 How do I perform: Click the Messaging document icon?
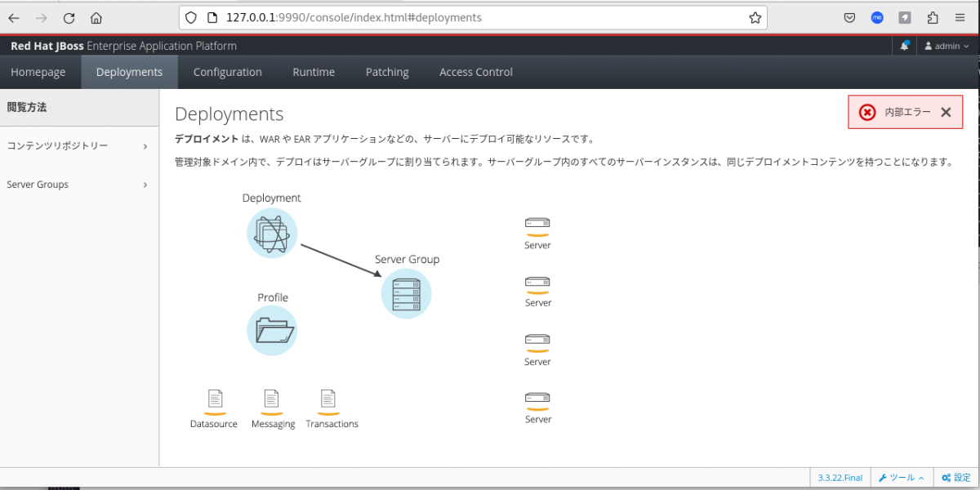tap(272, 399)
